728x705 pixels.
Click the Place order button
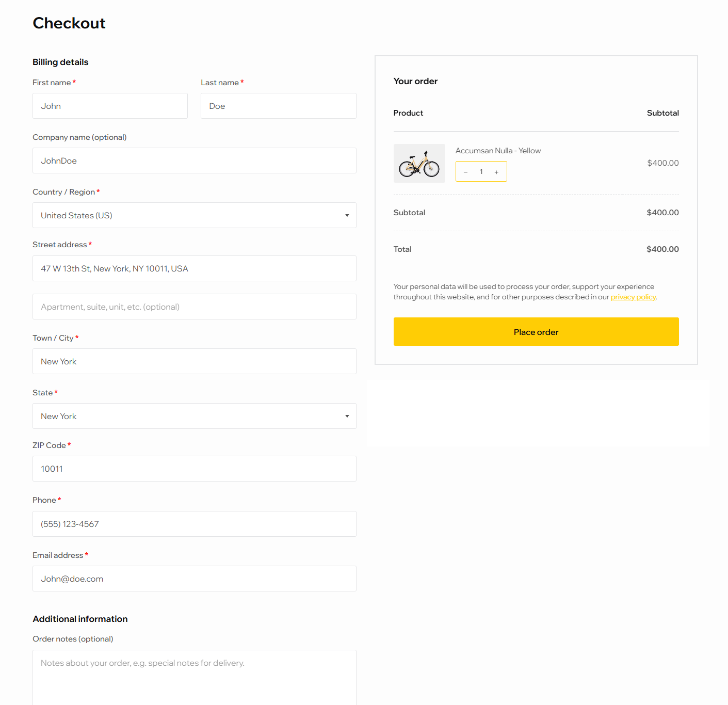[536, 332]
